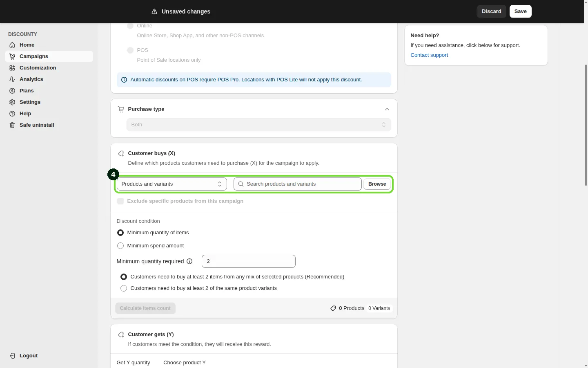Click the Customer gets (Y) tag icon
This screenshot has width=588, height=368.
pyautogui.click(x=121, y=334)
